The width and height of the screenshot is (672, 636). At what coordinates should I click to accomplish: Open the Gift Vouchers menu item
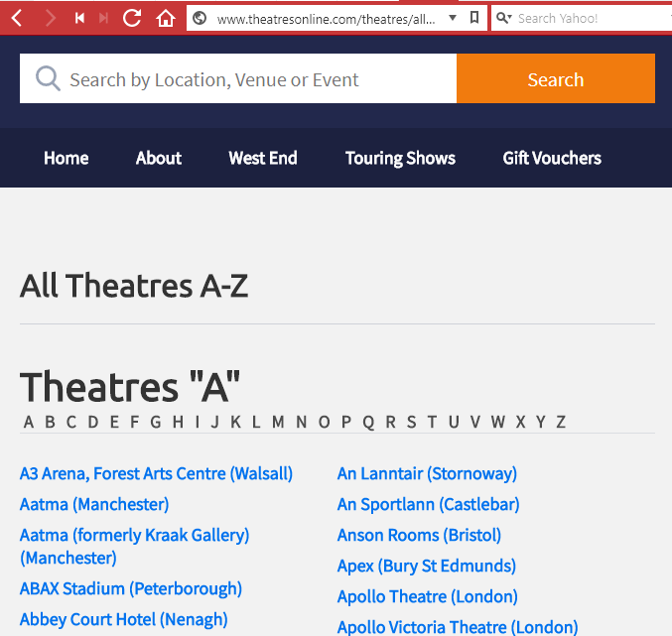[552, 158]
